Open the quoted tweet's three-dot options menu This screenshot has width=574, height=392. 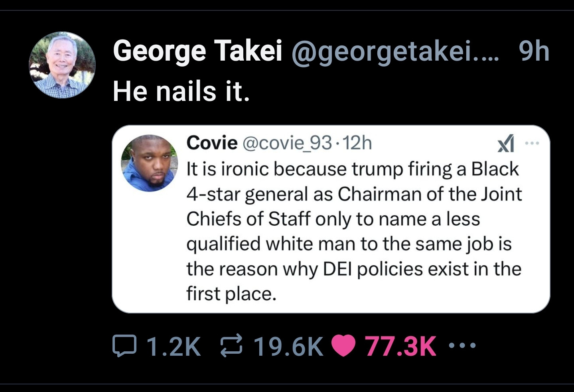532,143
